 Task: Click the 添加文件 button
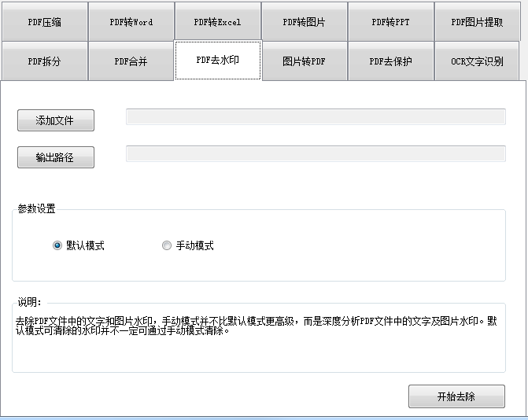[x=55, y=120]
